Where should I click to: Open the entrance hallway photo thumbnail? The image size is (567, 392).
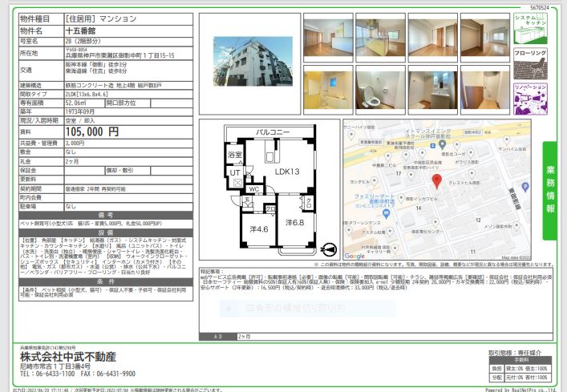pyautogui.click(x=485, y=90)
